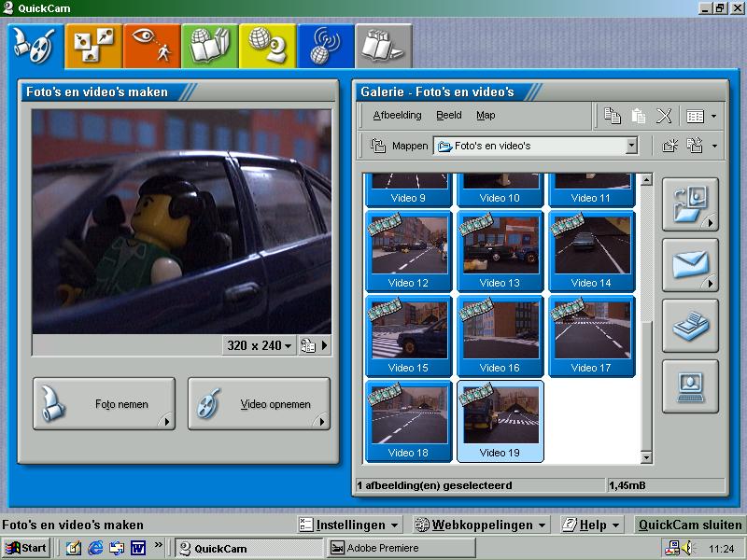Open the orange eye and runner tab
This screenshot has width=747, height=560.
pos(151,46)
